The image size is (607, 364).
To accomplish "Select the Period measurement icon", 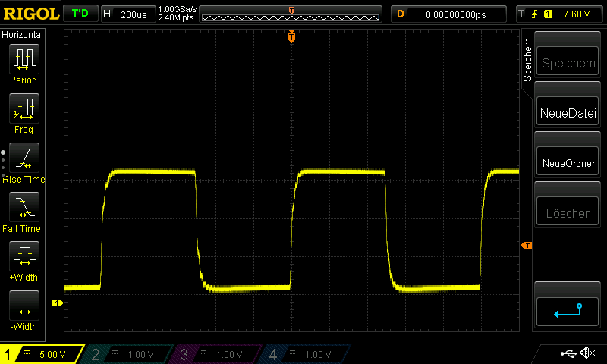I will pos(23,59).
